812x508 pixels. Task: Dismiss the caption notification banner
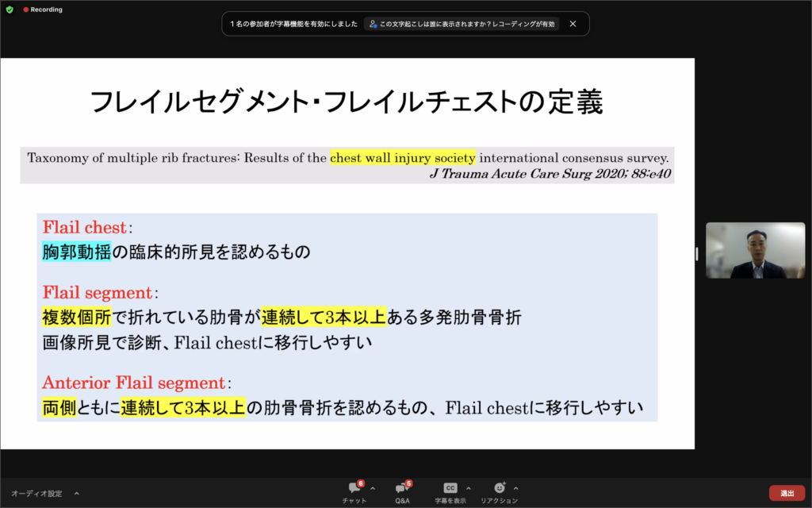tap(573, 24)
